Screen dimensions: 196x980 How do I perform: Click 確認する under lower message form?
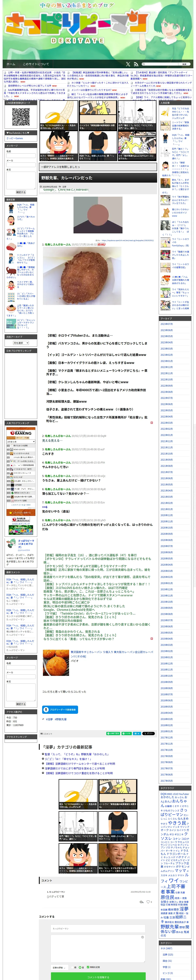21,704
